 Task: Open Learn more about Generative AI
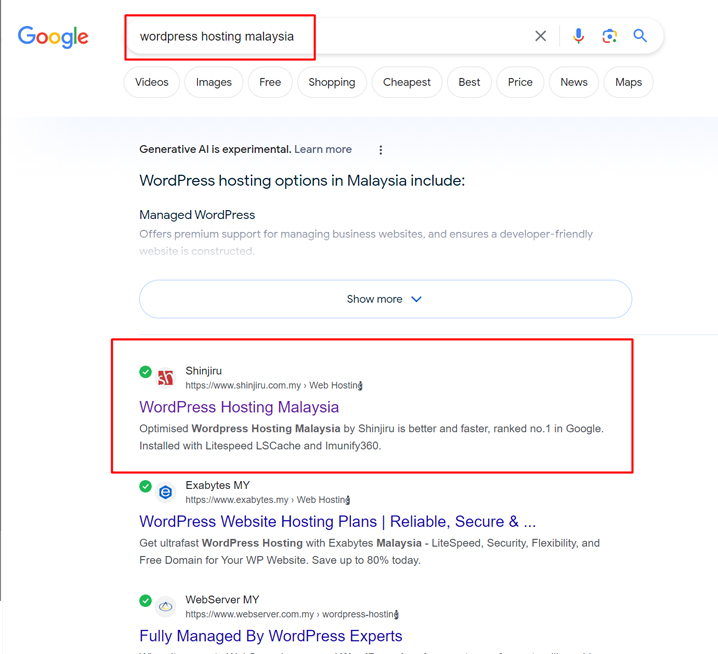(323, 149)
